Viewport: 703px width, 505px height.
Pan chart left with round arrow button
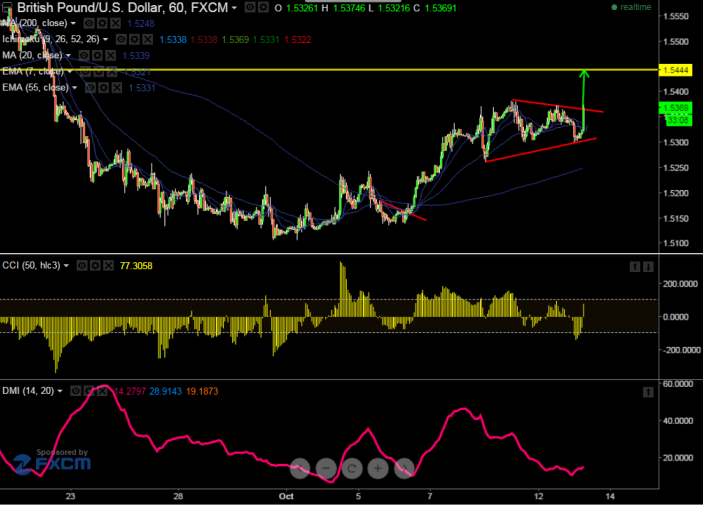300,469
